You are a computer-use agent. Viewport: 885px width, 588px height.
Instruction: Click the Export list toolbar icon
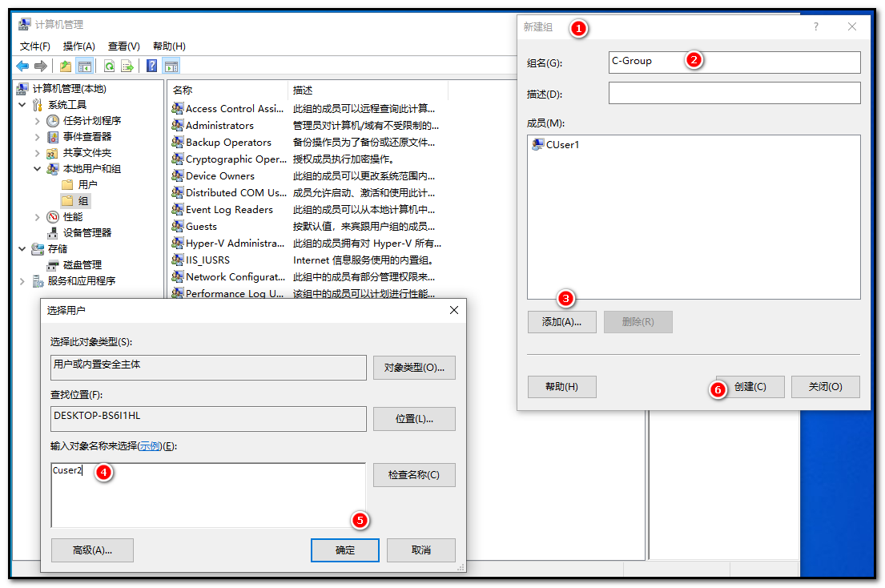[x=127, y=66]
